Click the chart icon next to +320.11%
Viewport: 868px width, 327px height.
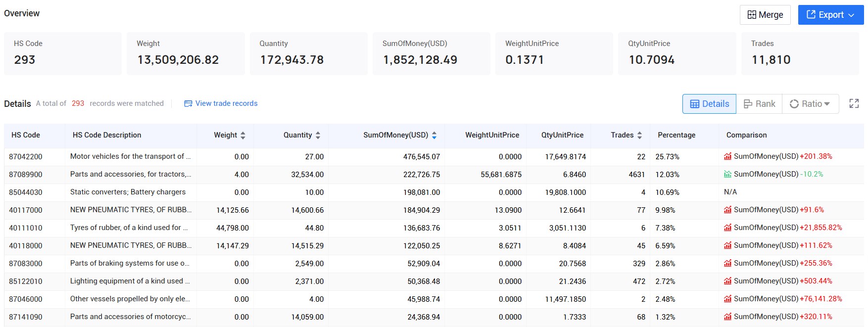727,317
